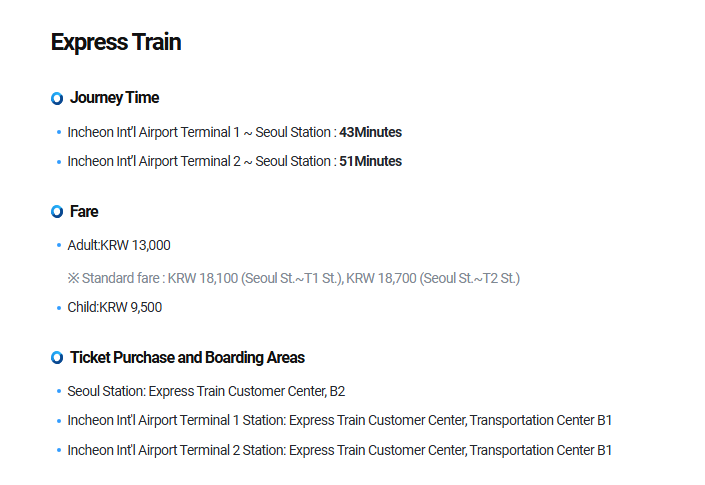This screenshot has height=485, width=705.
Task: Select the Journey Time heading text
Action: coord(114,98)
